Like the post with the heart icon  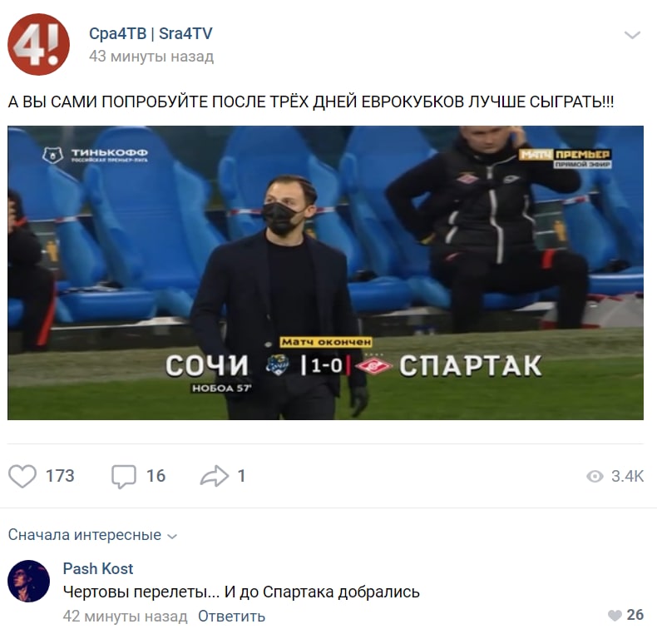tap(22, 476)
